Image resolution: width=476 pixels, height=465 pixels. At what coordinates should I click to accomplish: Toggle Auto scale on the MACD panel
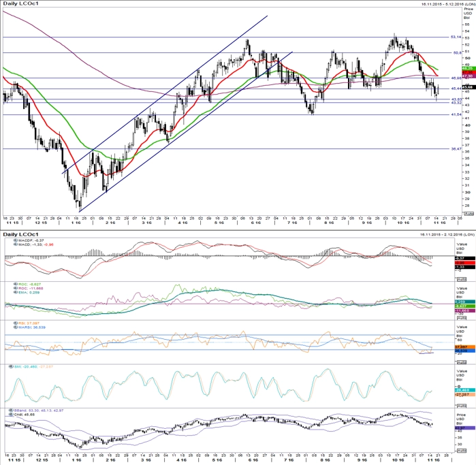coord(462,279)
